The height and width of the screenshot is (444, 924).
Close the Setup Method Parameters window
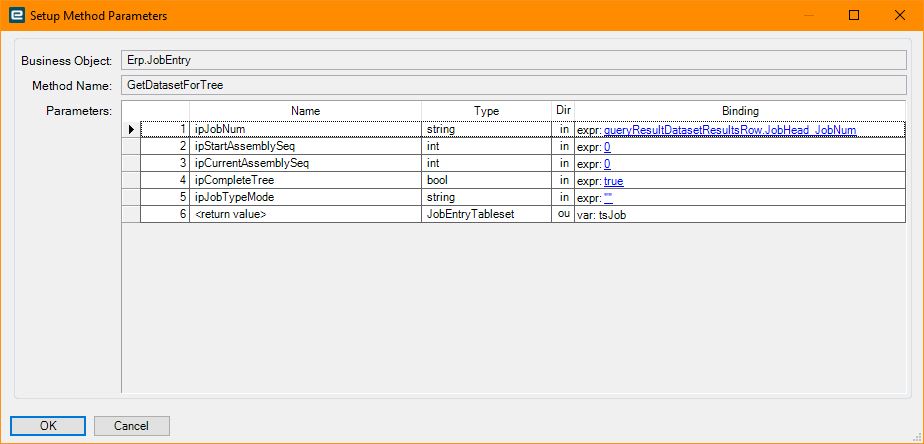pos(899,15)
